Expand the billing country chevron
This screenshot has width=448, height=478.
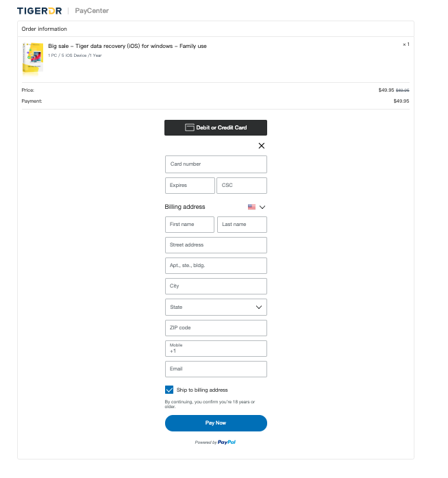tap(262, 207)
